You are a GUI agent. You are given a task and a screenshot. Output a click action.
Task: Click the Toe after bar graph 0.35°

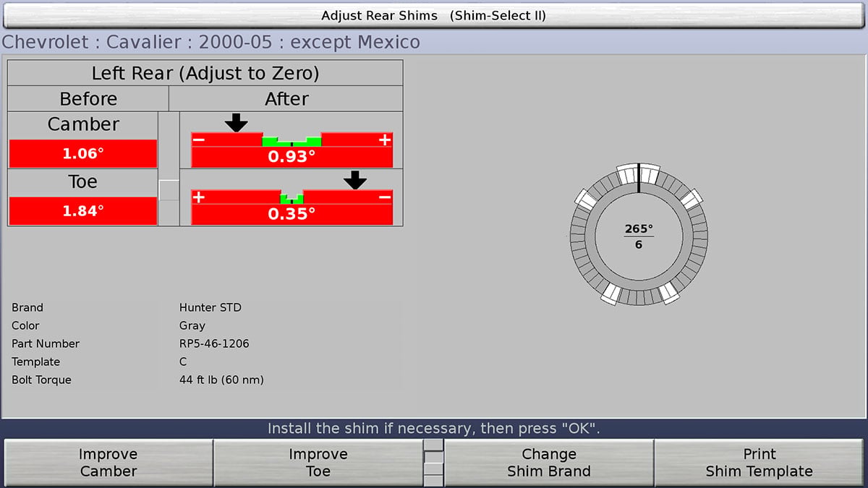click(x=292, y=207)
